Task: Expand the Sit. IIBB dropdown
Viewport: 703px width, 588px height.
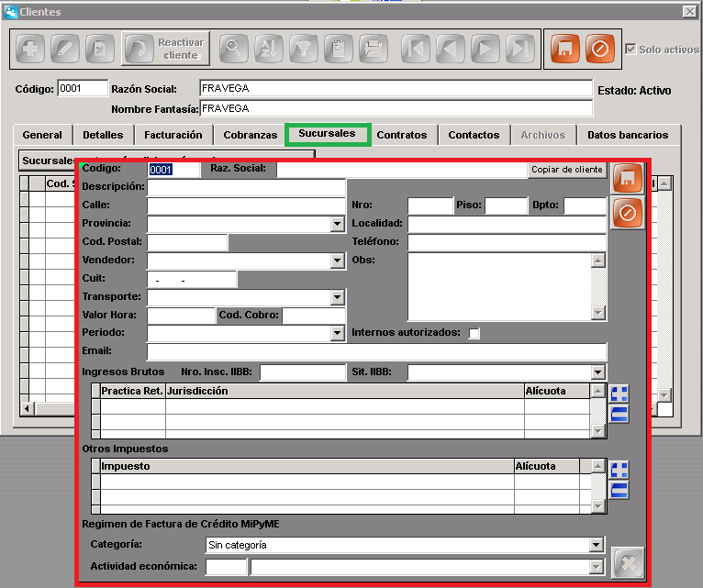Action: 597,372
